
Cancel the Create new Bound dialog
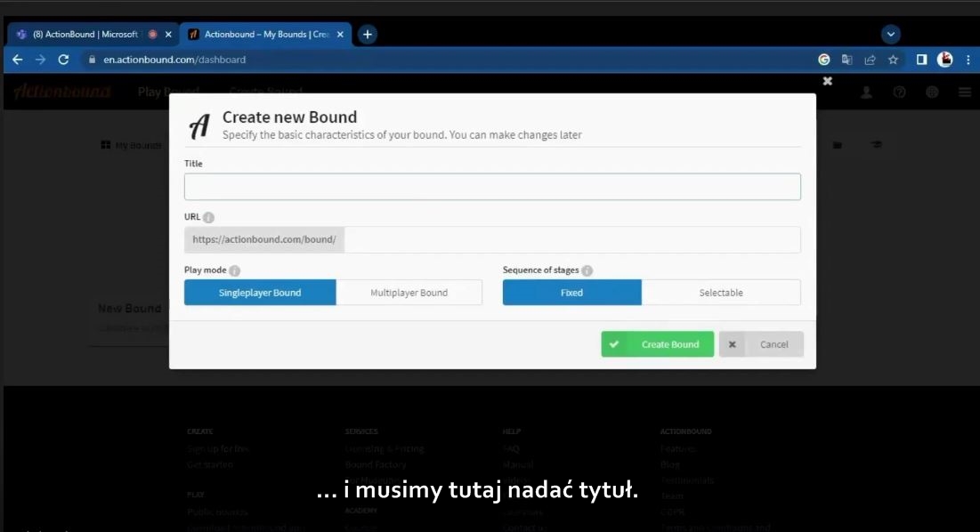(x=762, y=344)
